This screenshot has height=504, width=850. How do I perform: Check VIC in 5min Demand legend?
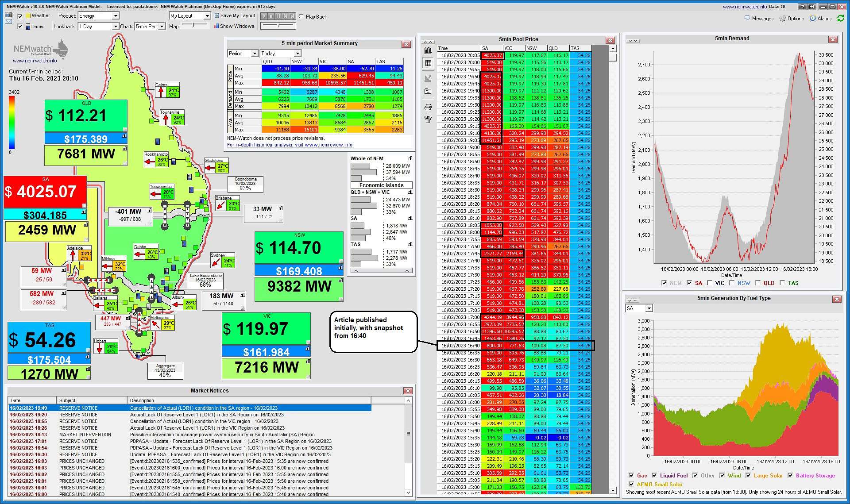pos(710,283)
